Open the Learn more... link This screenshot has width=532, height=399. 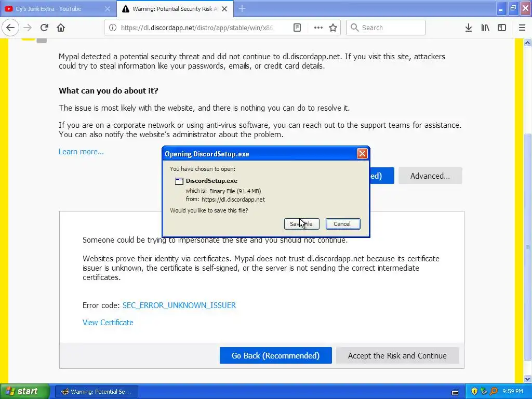tap(81, 152)
